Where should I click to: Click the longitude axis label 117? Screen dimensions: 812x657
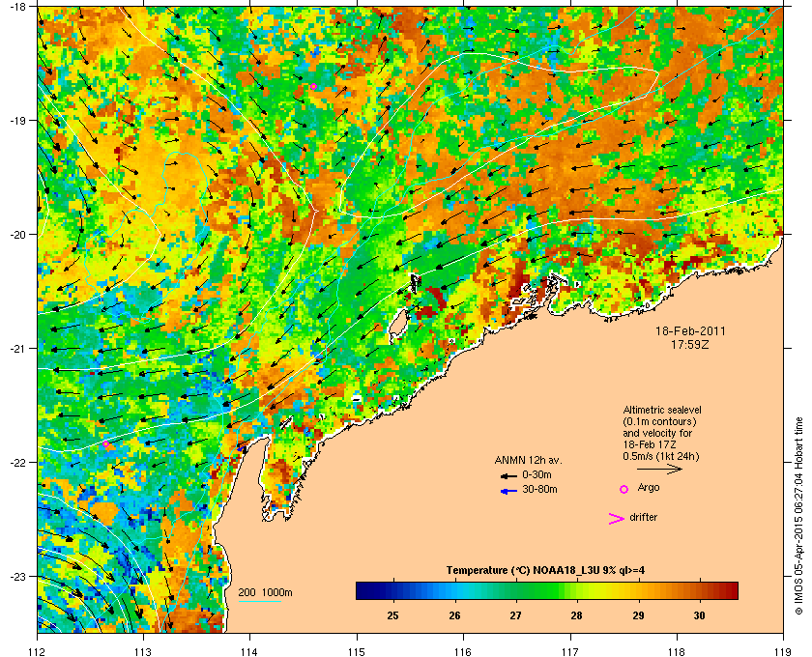tap(570, 652)
